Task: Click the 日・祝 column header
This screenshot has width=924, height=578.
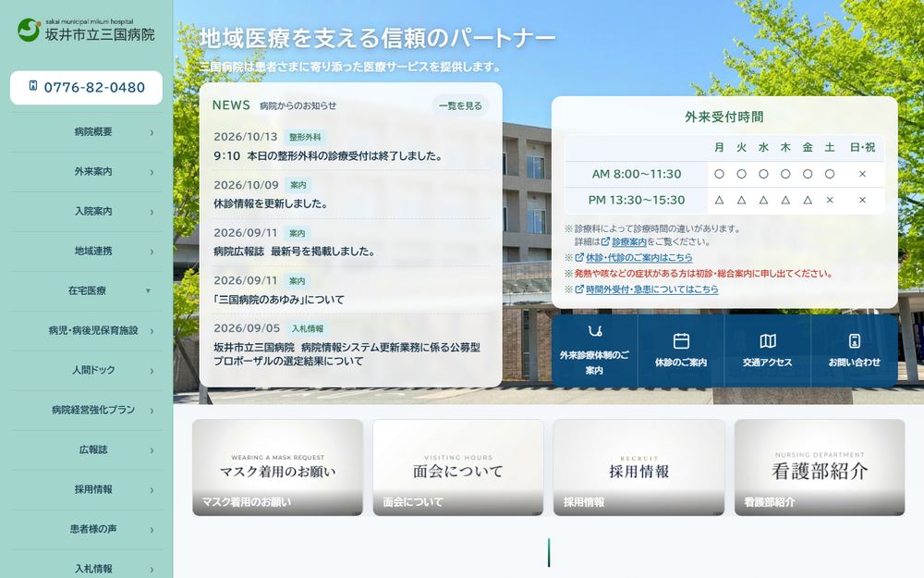Action: click(x=862, y=147)
